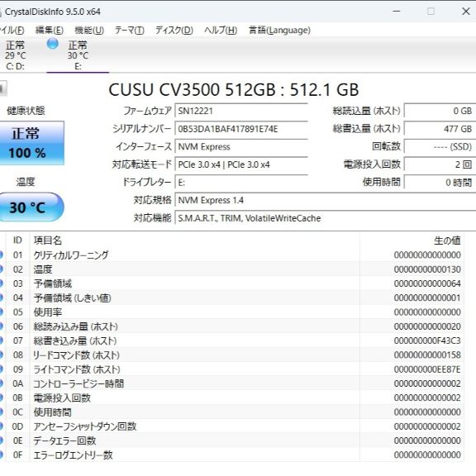476x476 pixels.
Task: Click raw value 000000000EE87E
Action: [x=427, y=369]
